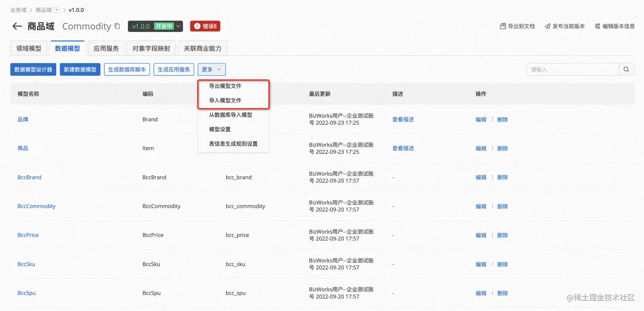The height and width of the screenshot is (311, 644).
Task: Click the red 错误8 error badge
Action: pos(205,26)
